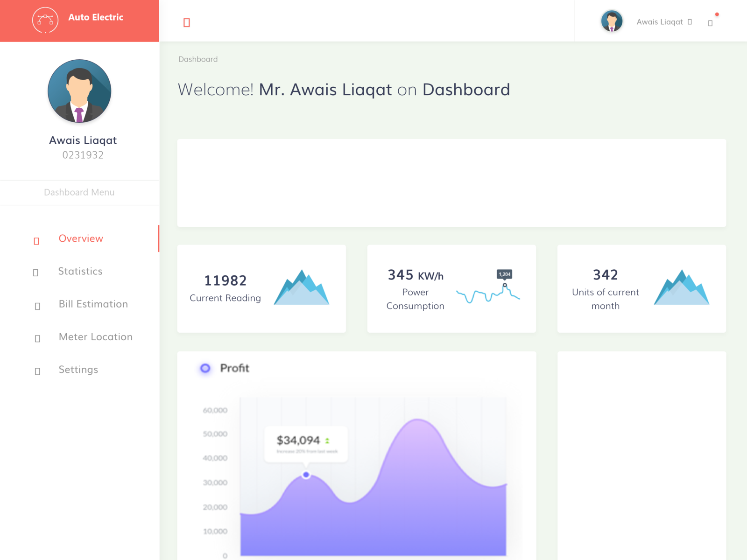
Task: Toggle the sidebar menu icon in header
Action: (187, 22)
